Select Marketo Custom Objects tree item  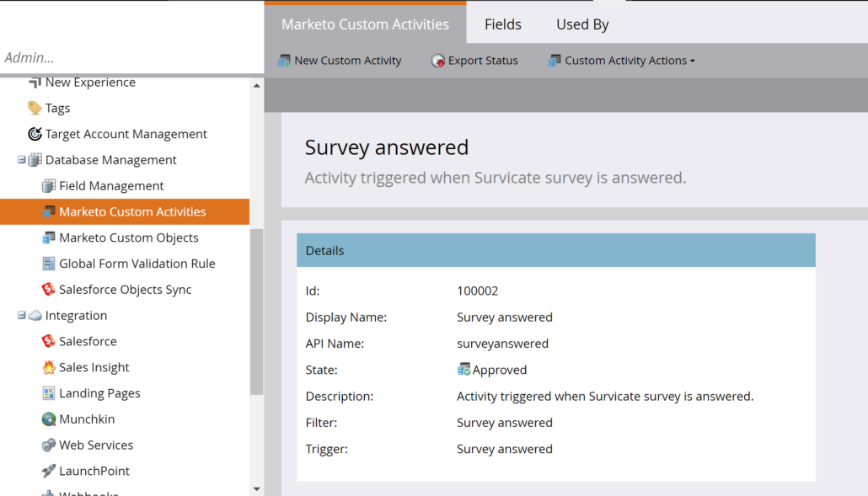(129, 237)
